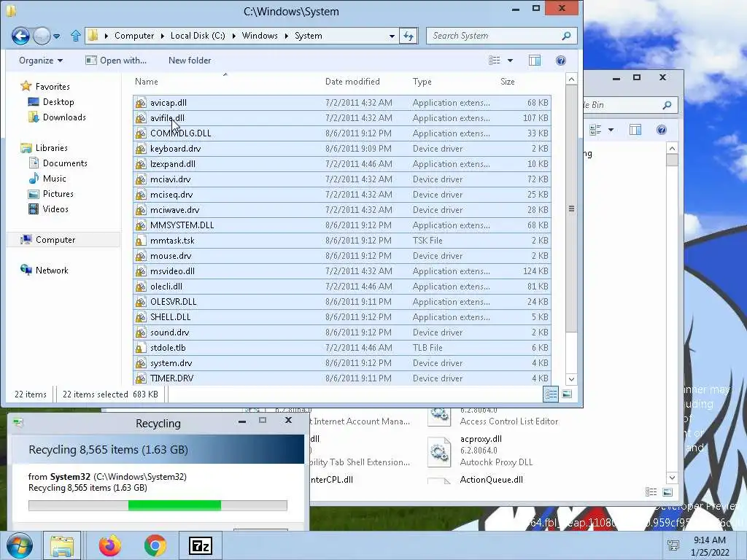
Task: Open view dropdown in the background window
Action: tap(611, 130)
